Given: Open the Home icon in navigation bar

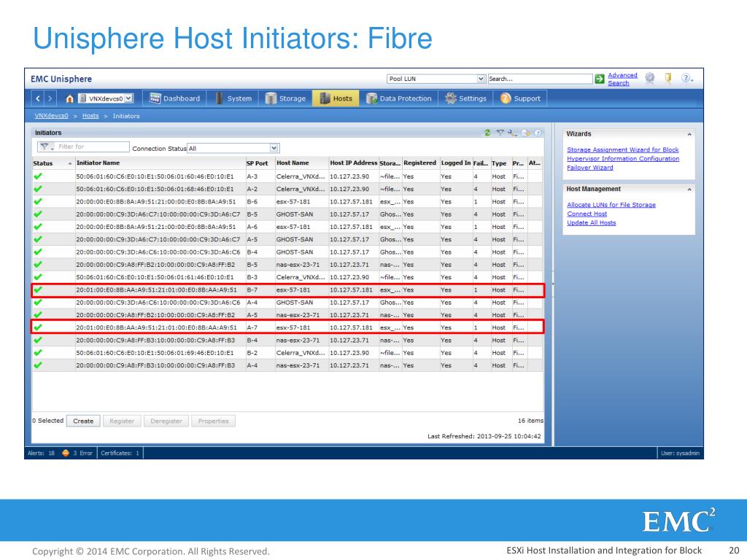Looking at the screenshot, I should (69, 98).
